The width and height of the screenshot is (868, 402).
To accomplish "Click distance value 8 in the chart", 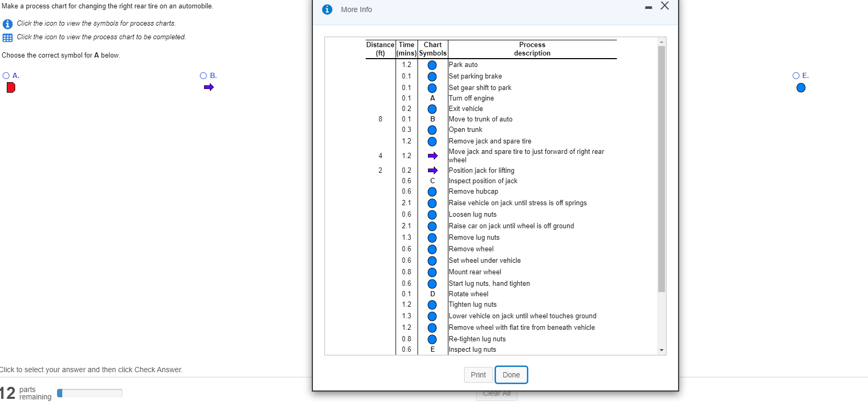I will pyautogui.click(x=380, y=119).
